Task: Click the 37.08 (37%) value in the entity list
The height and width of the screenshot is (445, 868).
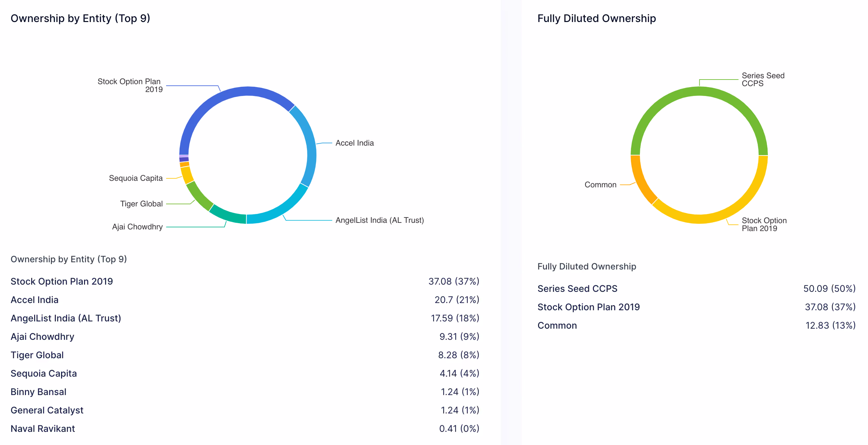Action: click(x=454, y=281)
